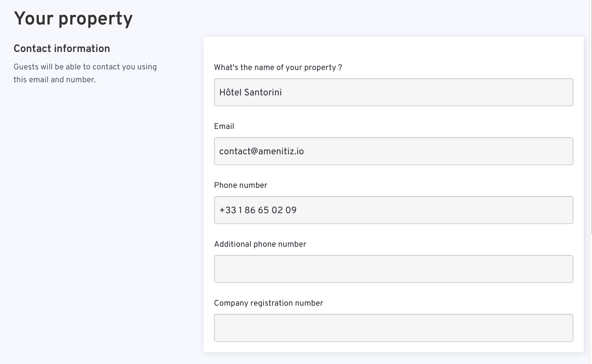Focus the Company registration number field

click(393, 328)
